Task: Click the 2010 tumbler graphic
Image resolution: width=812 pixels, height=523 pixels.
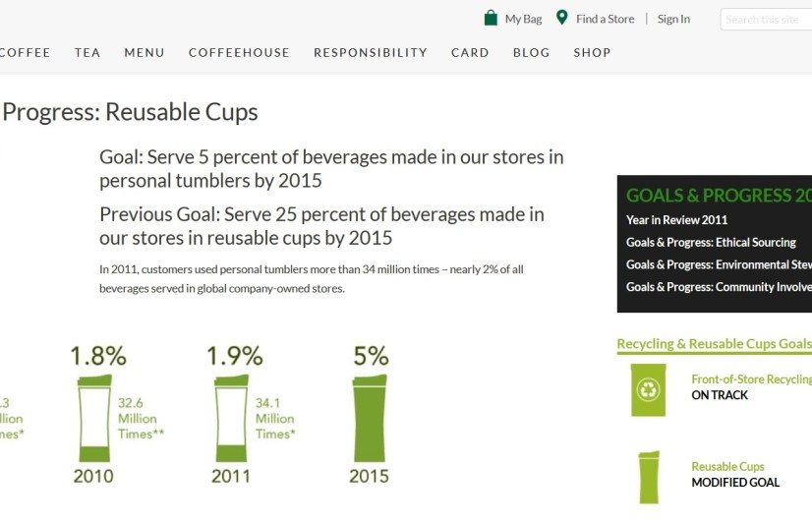Action: pos(94,419)
